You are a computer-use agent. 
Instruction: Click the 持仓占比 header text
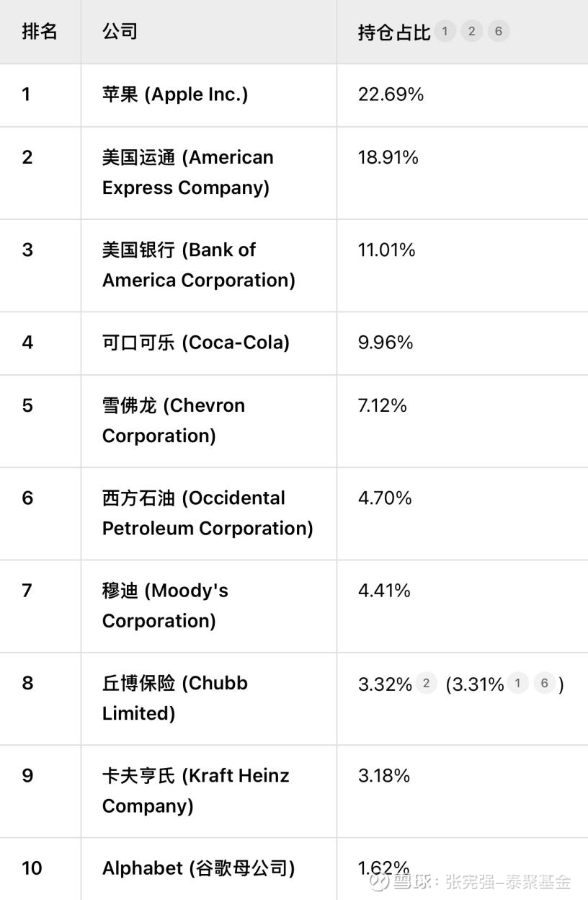coord(393,32)
